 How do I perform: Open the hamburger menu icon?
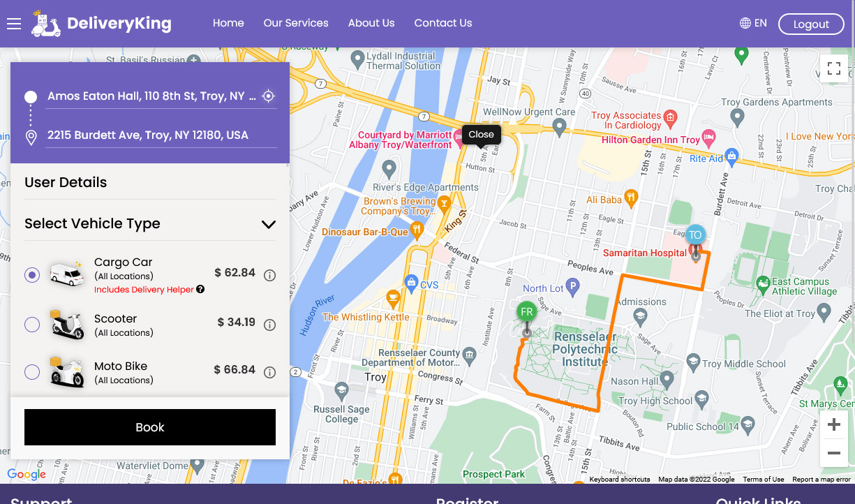tap(14, 24)
